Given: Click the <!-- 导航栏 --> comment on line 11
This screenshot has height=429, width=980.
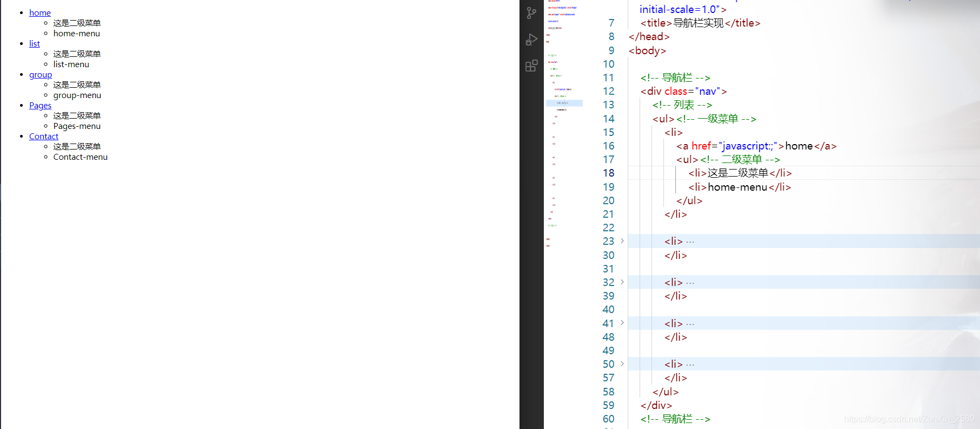Looking at the screenshot, I should point(675,78).
